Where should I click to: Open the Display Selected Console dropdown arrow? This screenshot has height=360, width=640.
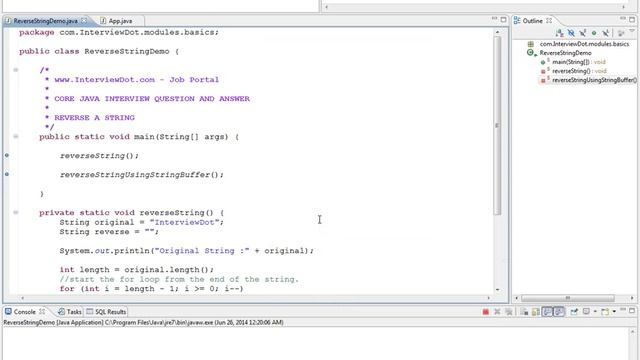tap(595, 311)
